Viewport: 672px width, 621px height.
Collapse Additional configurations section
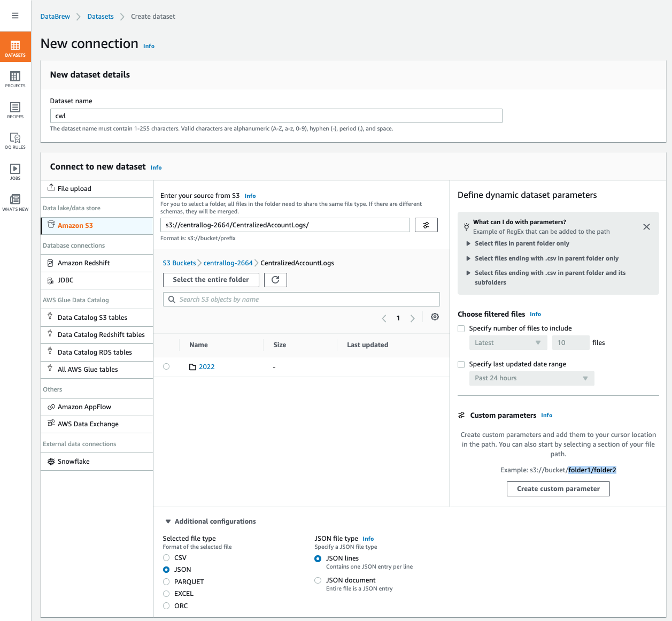point(168,522)
